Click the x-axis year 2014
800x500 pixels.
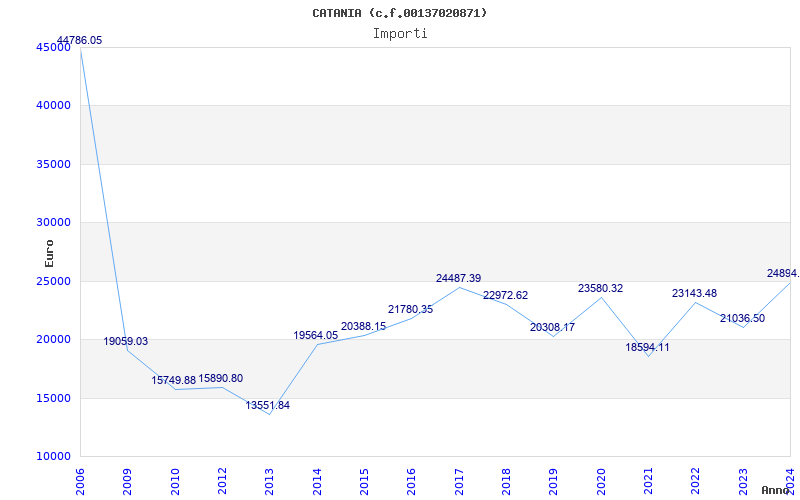pyautogui.click(x=317, y=481)
